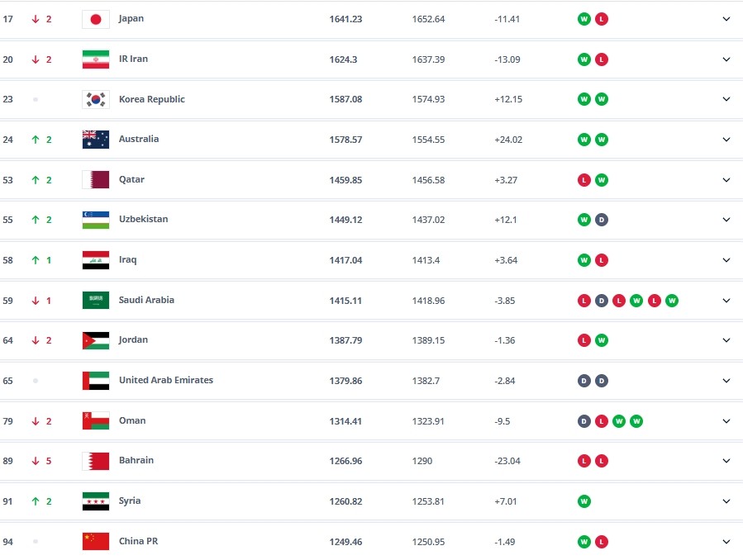Screen dimensions: 743x560
Task: Click Oman's first D result badge
Action: tap(584, 421)
